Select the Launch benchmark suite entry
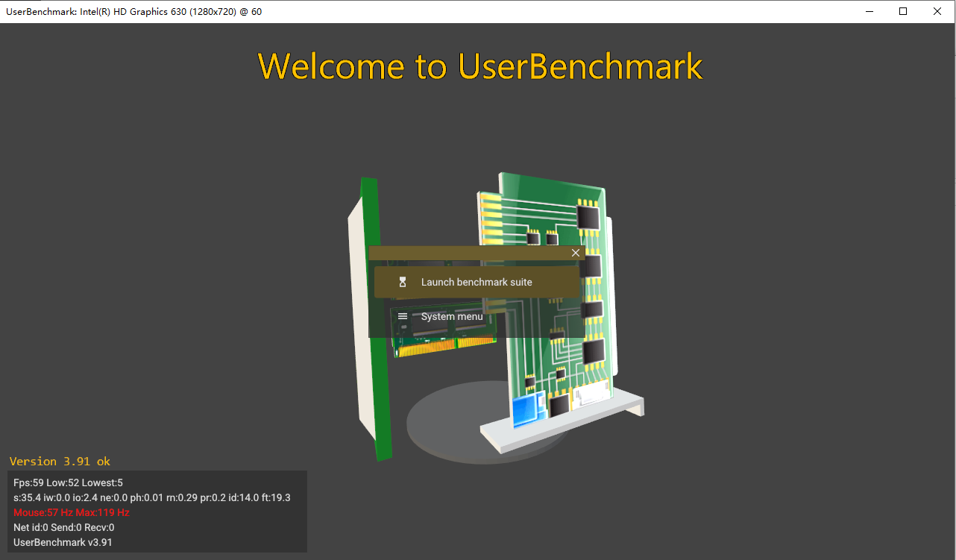Screen dimensions: 956x560 tap(477, 282)
